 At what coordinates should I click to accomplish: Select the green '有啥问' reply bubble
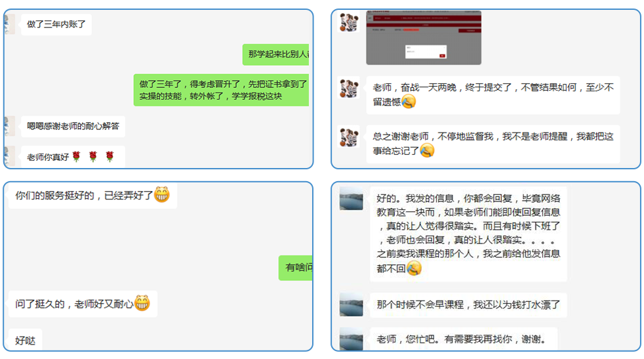[x=295, y=268]
